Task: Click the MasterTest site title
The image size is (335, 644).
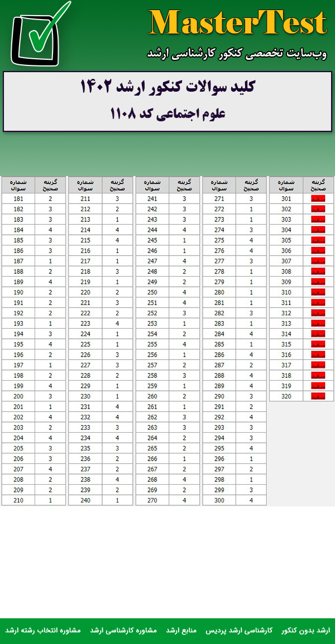Action: pyautogui.click(x=237, y=23)
